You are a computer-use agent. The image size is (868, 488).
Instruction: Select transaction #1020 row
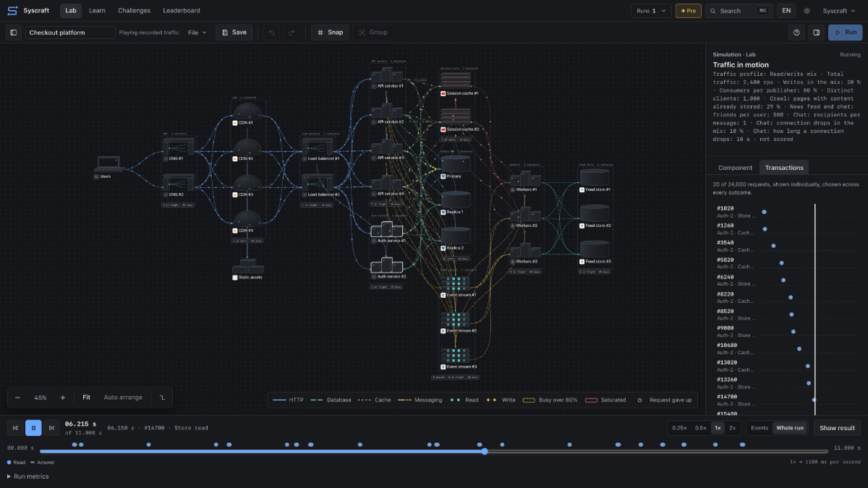point(786,212)
